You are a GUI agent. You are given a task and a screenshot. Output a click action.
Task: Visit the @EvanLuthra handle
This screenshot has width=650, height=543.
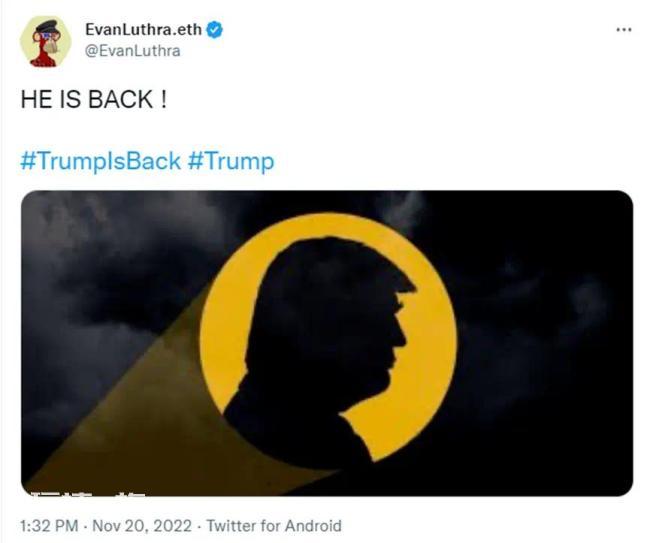click(x=133, y=51)
